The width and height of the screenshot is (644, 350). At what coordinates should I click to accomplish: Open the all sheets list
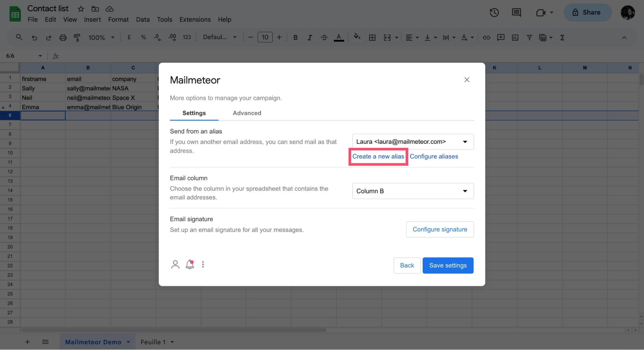click(45, 342)
